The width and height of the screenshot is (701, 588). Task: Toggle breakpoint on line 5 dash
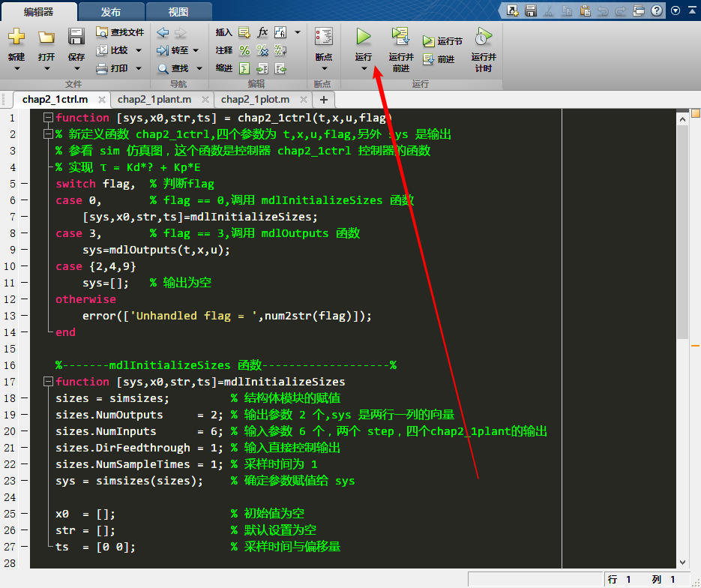[24, 184]
